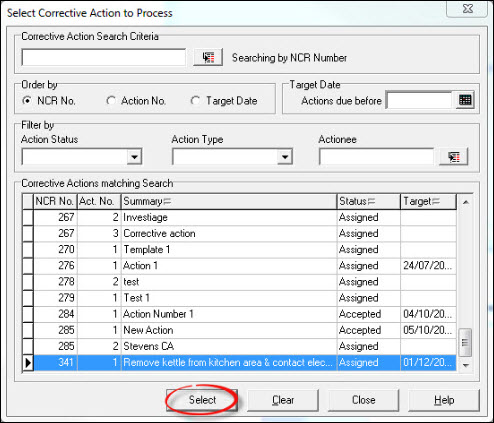Expand the Action Status dropdown
494x423 pixels.
(x=134, y=157)
